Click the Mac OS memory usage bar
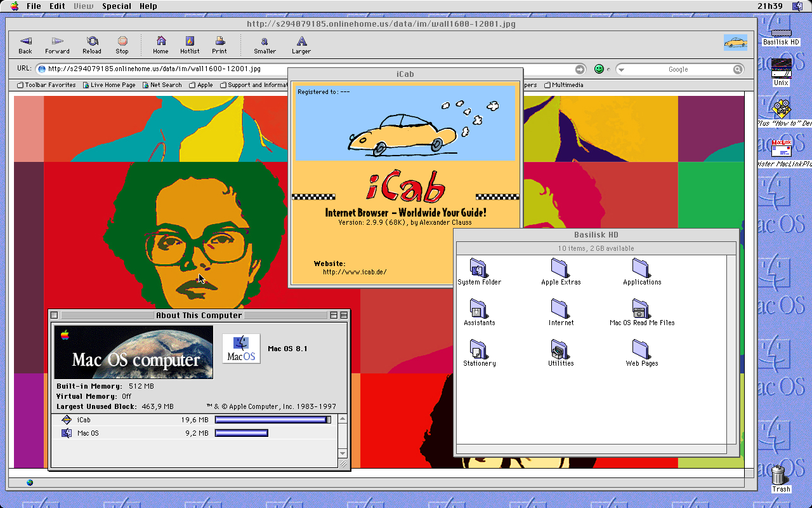Image resolution: width=812 pixels, height=508 pixels. [242, 433]
